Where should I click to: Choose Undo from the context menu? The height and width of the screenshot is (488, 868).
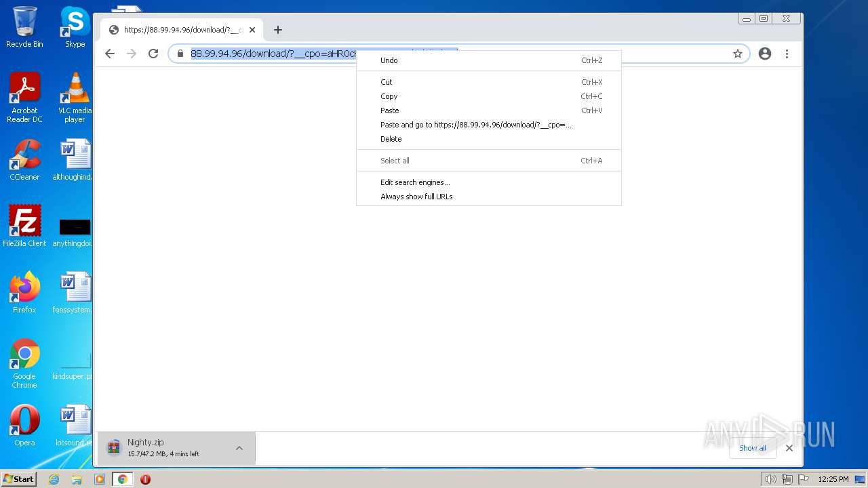tap(489, 60)
